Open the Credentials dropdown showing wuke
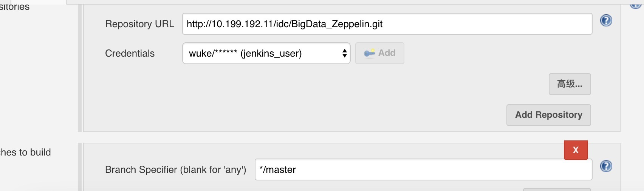 (x=261, y=53)
